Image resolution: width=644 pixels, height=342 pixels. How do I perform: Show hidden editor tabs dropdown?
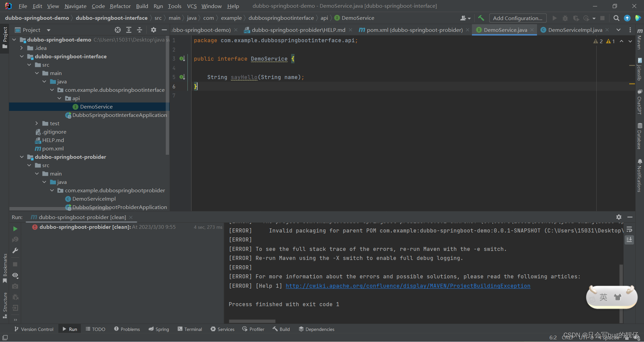click(618, 30)
